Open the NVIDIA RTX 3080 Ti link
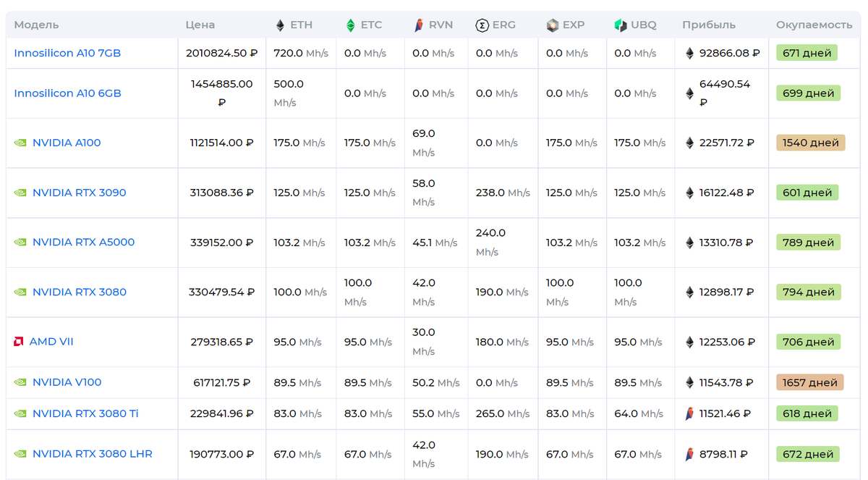This screenshot has width=868, height=480. pos(85,413)
